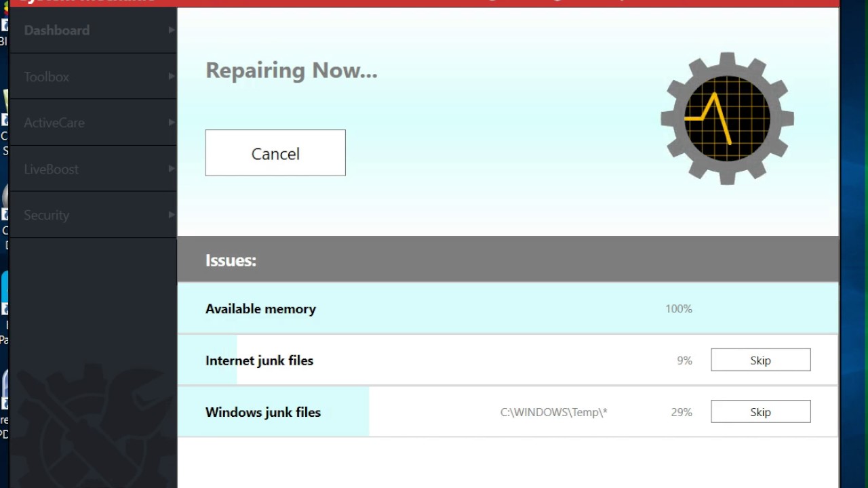
Task: Skip Windows junk files repair
Action: [760, 411]
